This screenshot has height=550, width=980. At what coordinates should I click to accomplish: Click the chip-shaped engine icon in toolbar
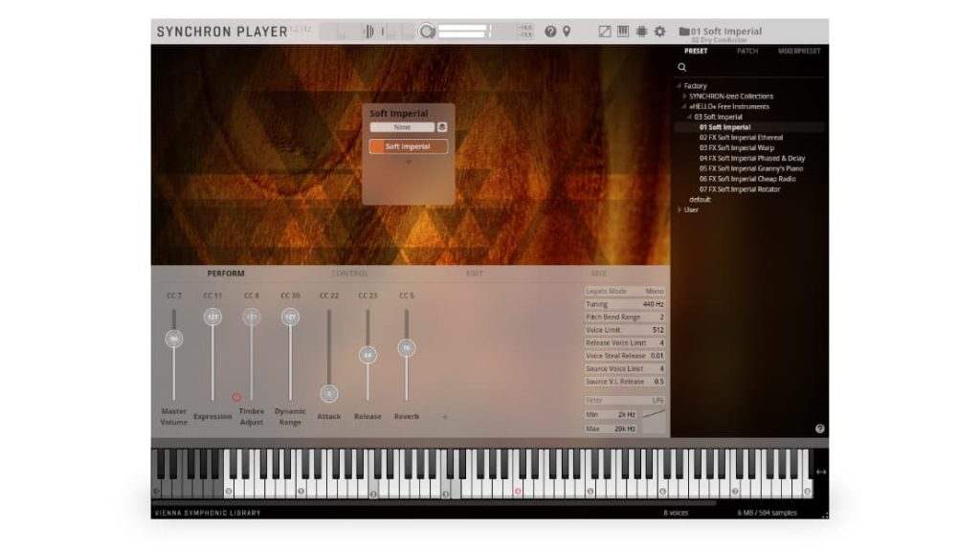point(641,32)
